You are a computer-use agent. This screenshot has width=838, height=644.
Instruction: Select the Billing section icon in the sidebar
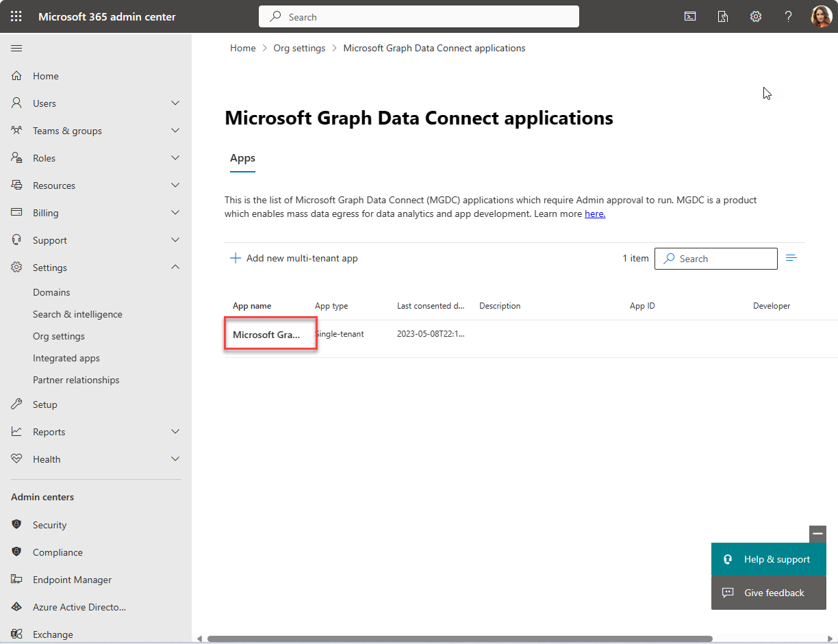pos(16,212)
